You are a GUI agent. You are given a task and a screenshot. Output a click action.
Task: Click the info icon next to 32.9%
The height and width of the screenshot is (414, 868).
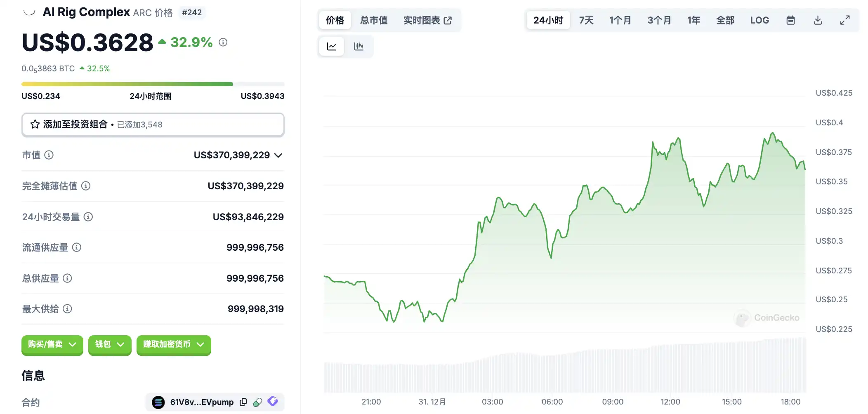coord(223,42)
